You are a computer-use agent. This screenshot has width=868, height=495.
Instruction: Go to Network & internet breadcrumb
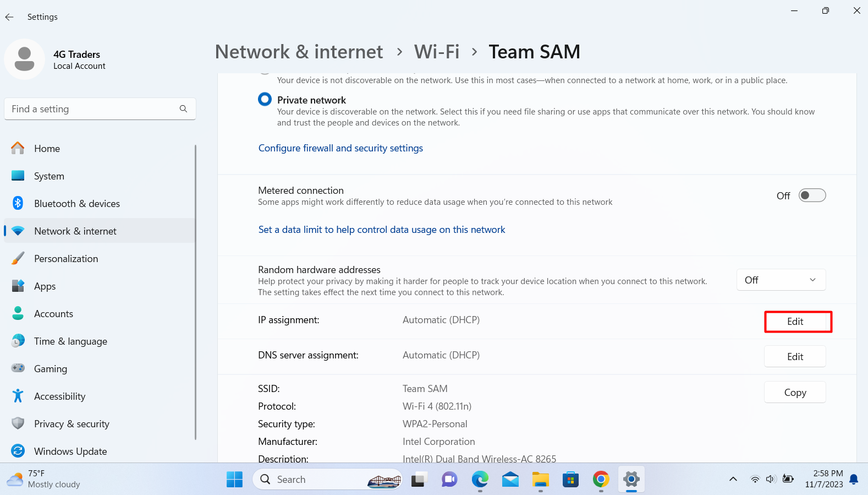pos(299,52)
